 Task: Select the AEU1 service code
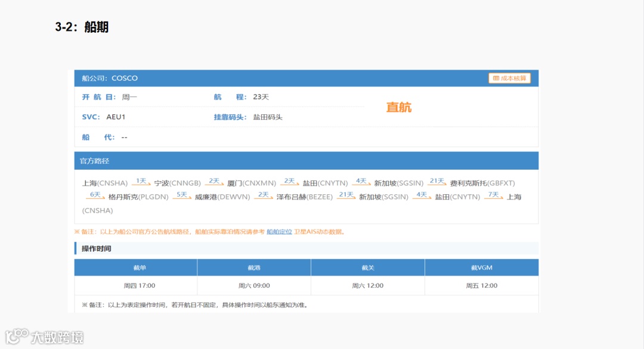pos(116,117)
